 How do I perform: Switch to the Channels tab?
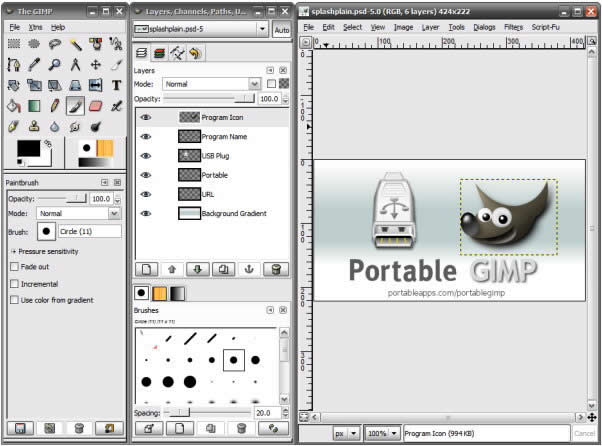click(x=159, y=53)
